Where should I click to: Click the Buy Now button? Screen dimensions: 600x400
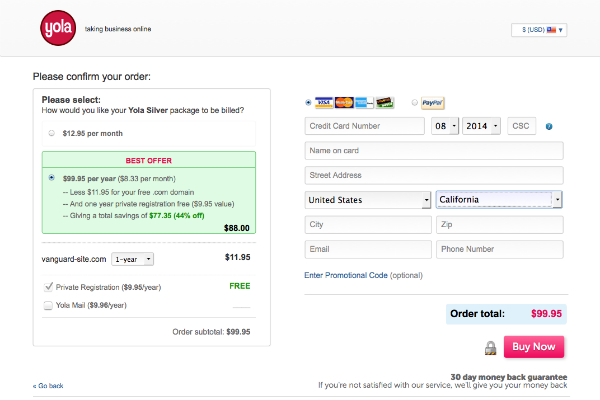click(x=534, y=347)
